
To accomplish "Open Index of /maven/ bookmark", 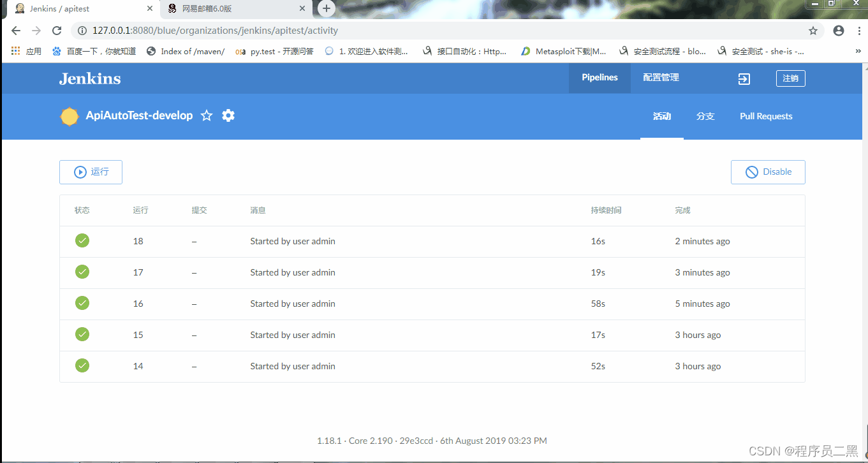I will (186, 51).
